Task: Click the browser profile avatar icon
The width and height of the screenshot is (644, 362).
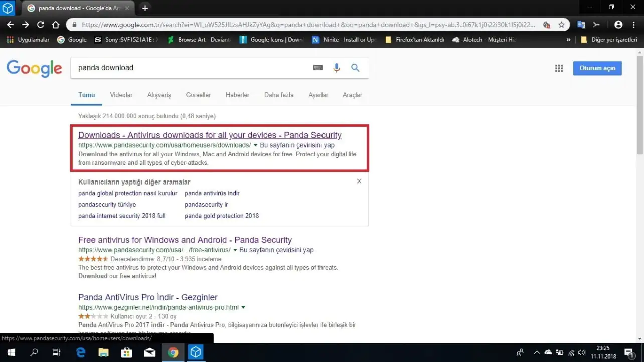Action: 618,24
